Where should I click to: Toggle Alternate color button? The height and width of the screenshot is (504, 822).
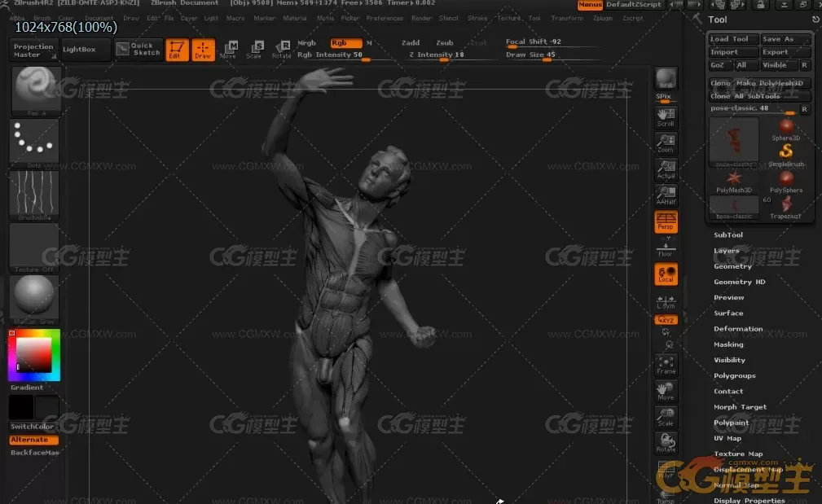pyautogui.click(x=34, y=440)
